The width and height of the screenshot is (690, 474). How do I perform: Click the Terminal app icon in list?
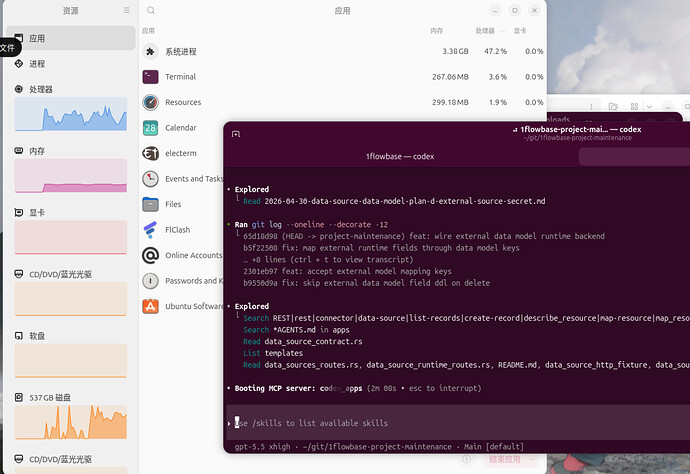coord(150,77)
